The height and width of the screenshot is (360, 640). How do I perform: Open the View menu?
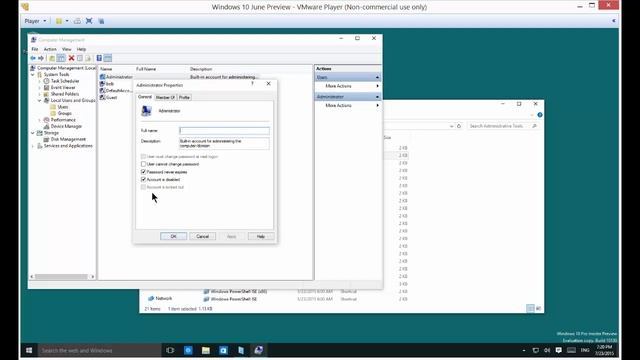[67, 49]
